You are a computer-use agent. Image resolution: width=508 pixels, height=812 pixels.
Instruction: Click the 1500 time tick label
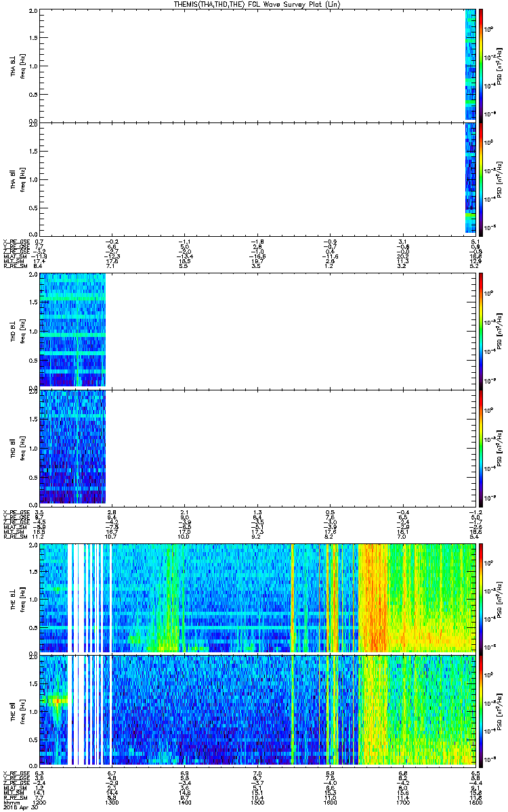257,803
